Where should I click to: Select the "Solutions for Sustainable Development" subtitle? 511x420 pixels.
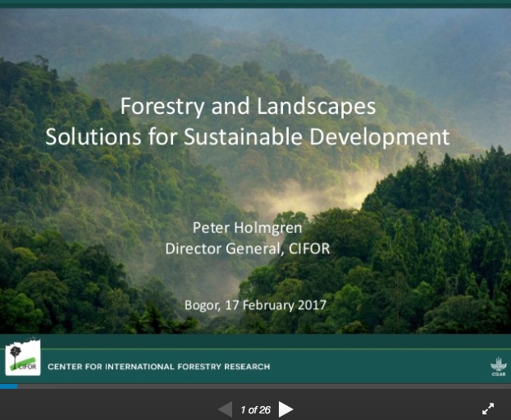point(248,135)
